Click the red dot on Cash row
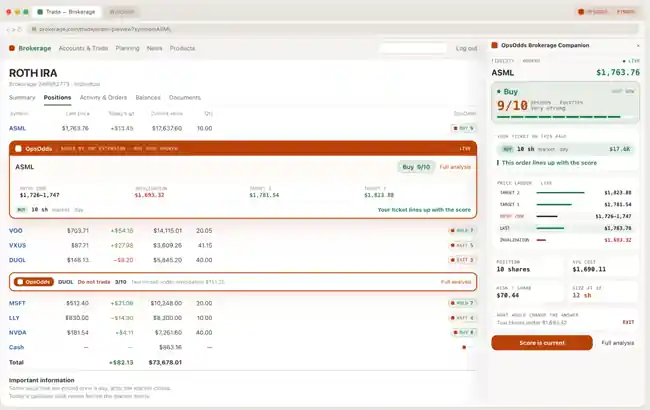 (464, 347)
